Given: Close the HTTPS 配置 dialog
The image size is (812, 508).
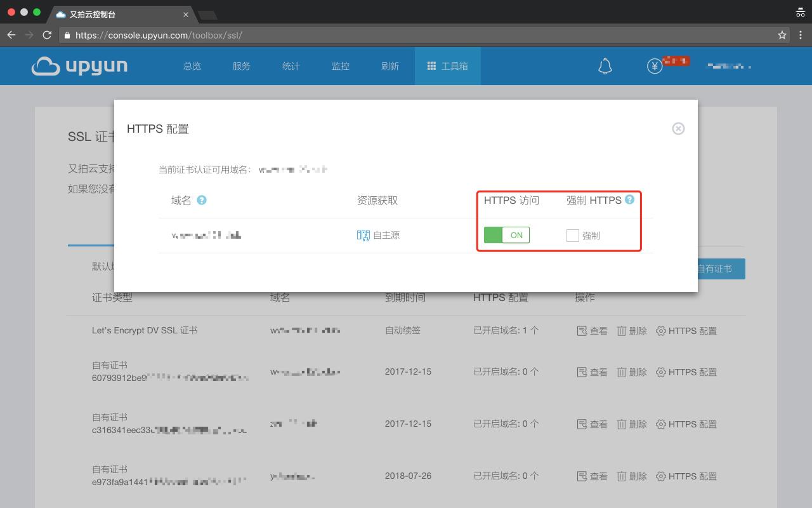Looking at the screenshot, I should [x=678, y=129].
